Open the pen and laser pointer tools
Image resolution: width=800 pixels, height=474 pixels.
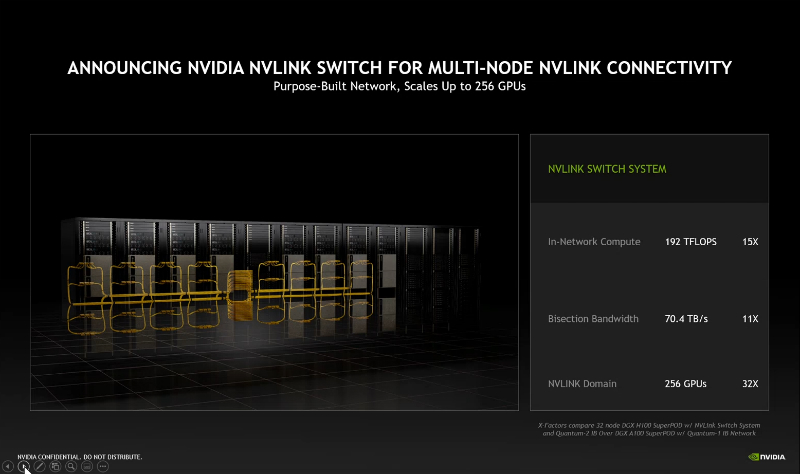pyautogui.click(x=39, y=466)
